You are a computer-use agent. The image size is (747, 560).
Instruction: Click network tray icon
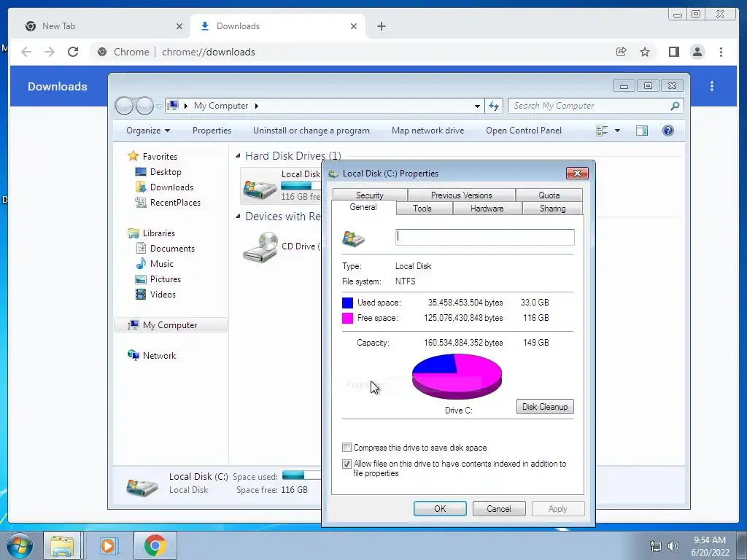pyautogui.click(x=656, y=546)
